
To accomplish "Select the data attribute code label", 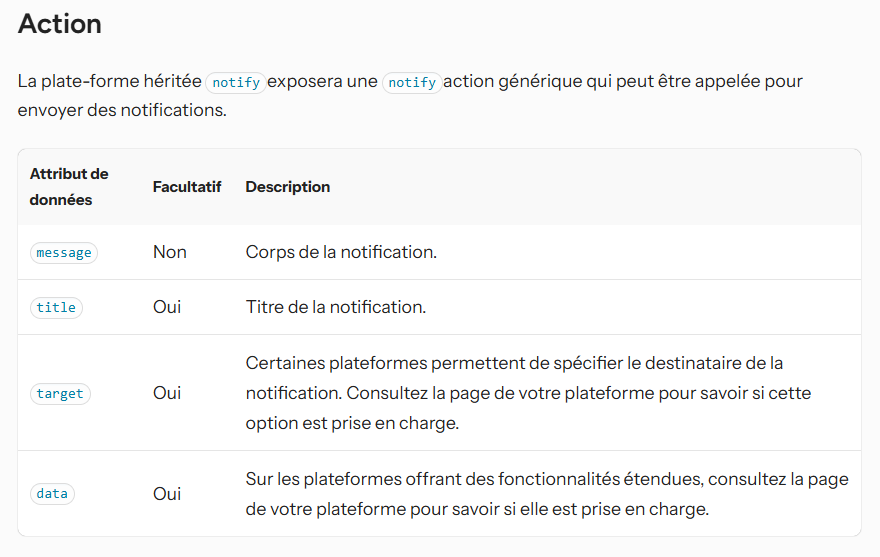I will point(52,494).
